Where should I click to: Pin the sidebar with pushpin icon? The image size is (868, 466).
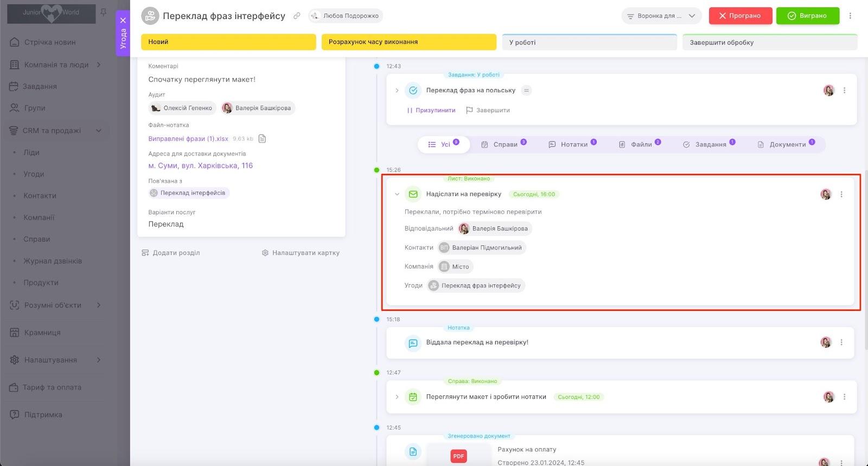(x=104, y=12)
